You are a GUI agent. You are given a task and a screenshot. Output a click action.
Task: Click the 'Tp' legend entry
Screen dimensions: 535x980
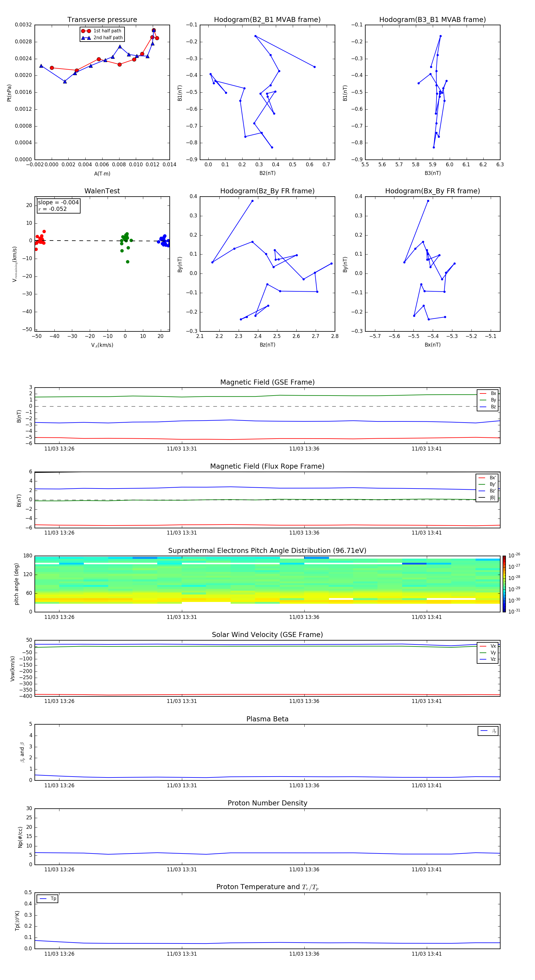click(x=48, y=899)
